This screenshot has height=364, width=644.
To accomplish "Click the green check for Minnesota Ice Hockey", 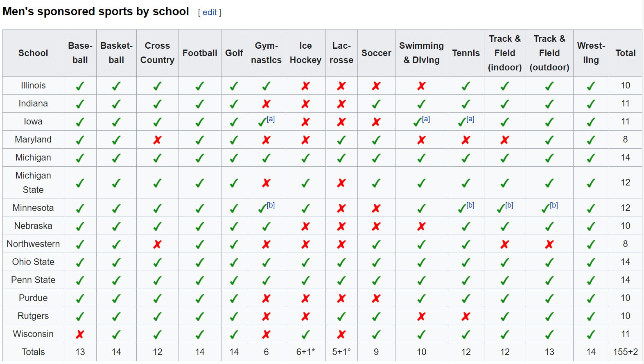I will 305,208.
